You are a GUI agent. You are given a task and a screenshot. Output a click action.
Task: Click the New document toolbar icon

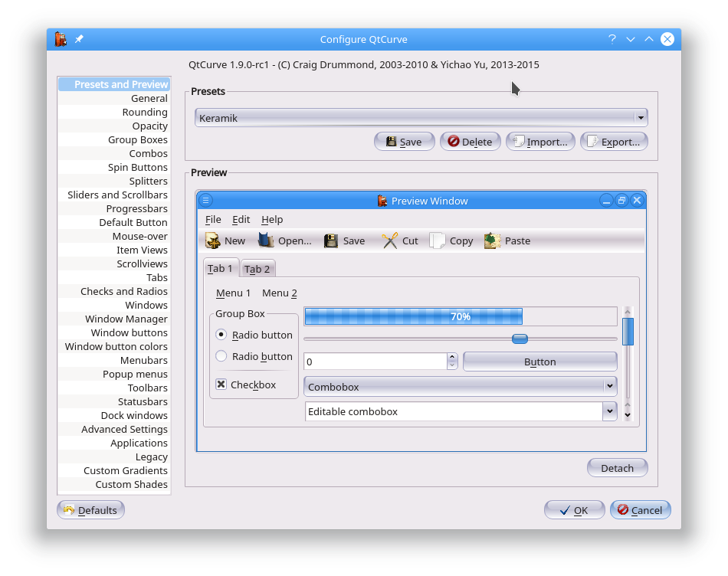212,241
